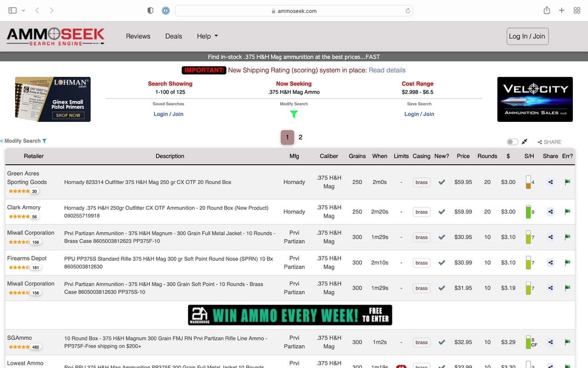Reload the page in Safari
Screen dimensions: 588x368
tap(407, 11)
